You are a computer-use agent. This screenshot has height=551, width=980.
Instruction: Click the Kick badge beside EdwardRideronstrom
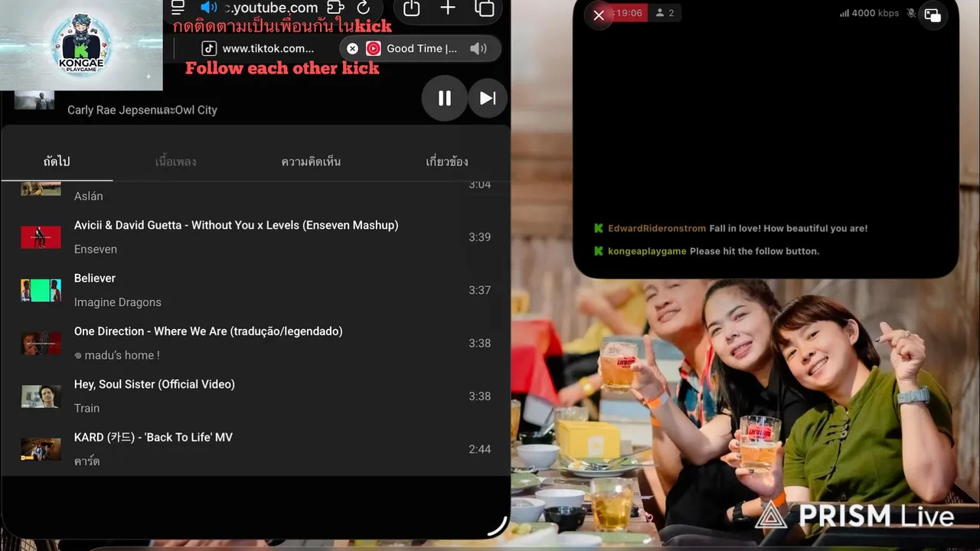tap(599, 228)
